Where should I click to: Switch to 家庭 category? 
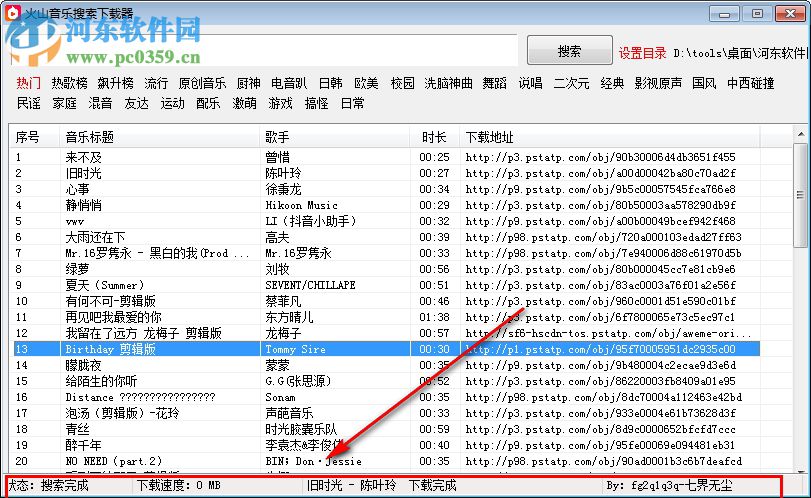tap(65, 103)
